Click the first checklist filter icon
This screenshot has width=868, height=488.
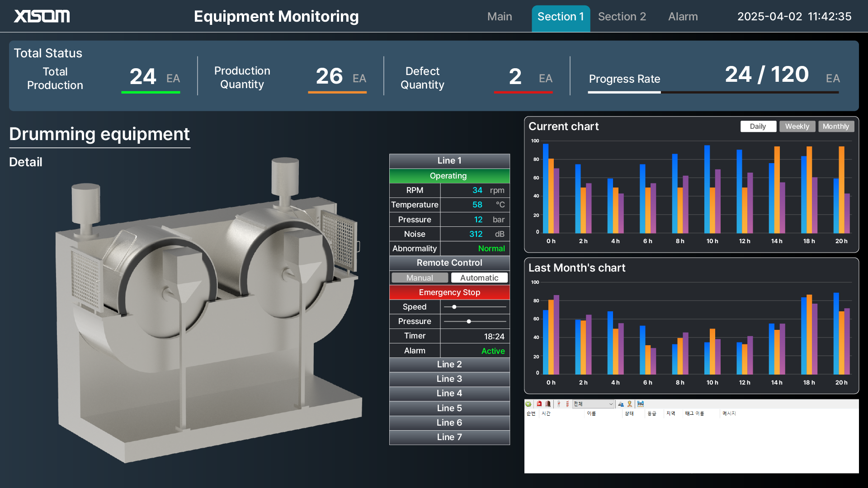(559, 404)
